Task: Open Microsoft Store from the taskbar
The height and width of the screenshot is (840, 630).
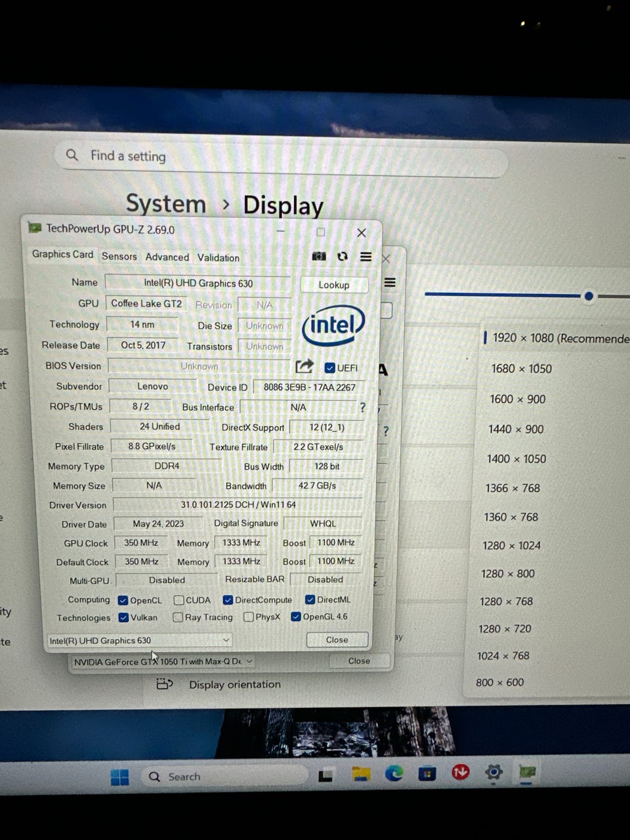Action: [x=427, y=774]
